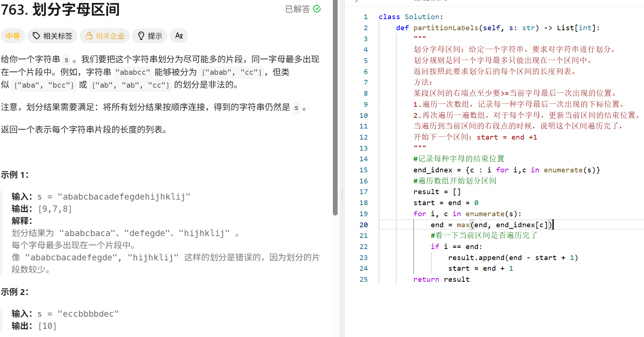This screenshot has height=337, width=644.
Task: Click example input "ababcbacadefegdehijhklij"
Action: click(124, 197)
